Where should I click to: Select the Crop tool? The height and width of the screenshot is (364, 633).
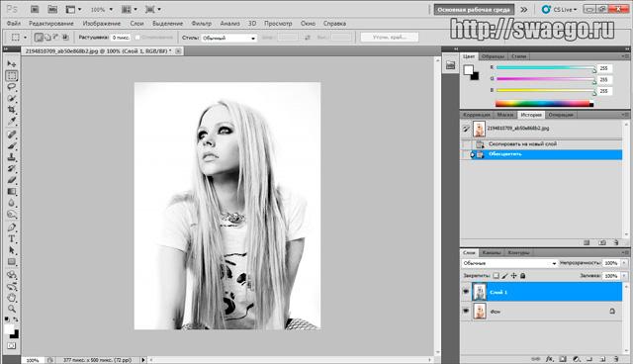[x=11, y=110]
